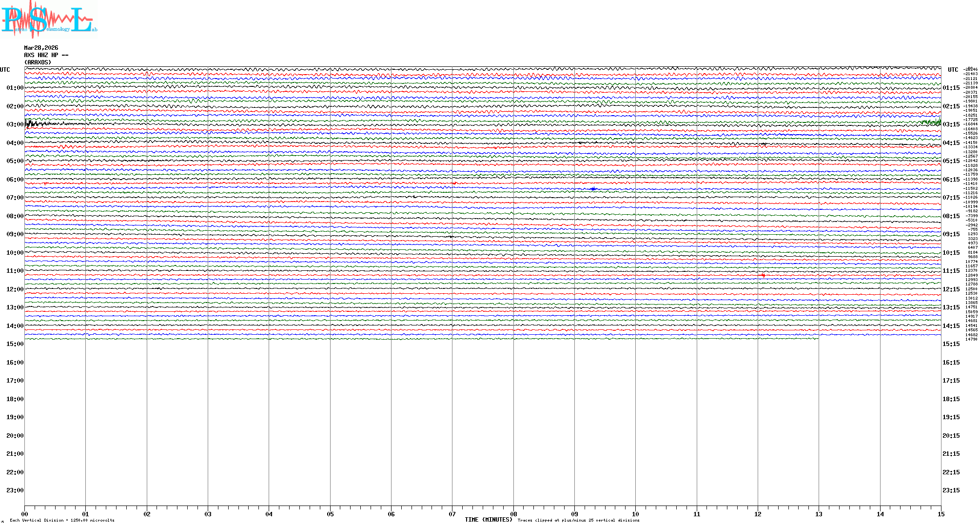Viewport: 980px width, 527px height.
Task: Click the 13 minute tick label
Action: (x=819, y=514)
